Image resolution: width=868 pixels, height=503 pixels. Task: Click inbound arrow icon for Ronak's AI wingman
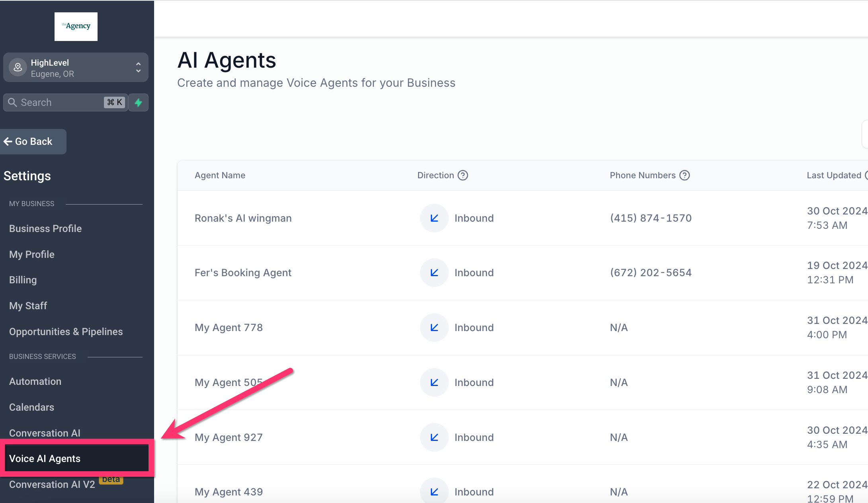[x=434, y=218]
